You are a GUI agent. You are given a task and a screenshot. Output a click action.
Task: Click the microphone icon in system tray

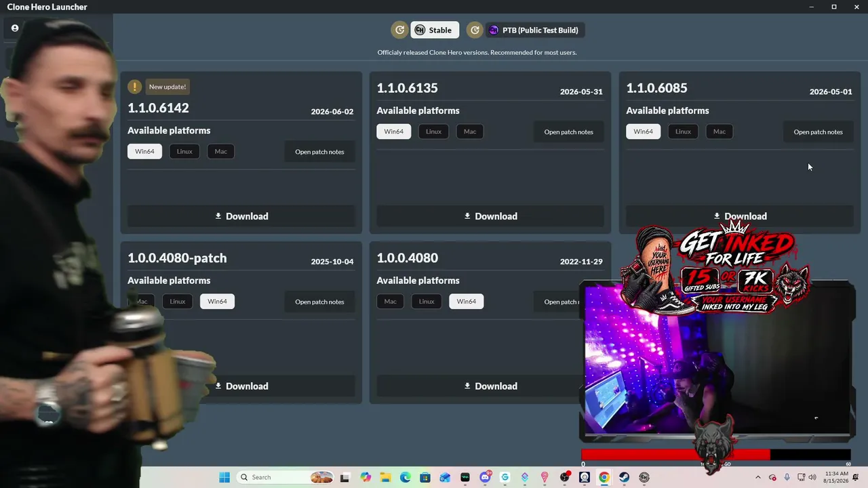tap(787, 477)
